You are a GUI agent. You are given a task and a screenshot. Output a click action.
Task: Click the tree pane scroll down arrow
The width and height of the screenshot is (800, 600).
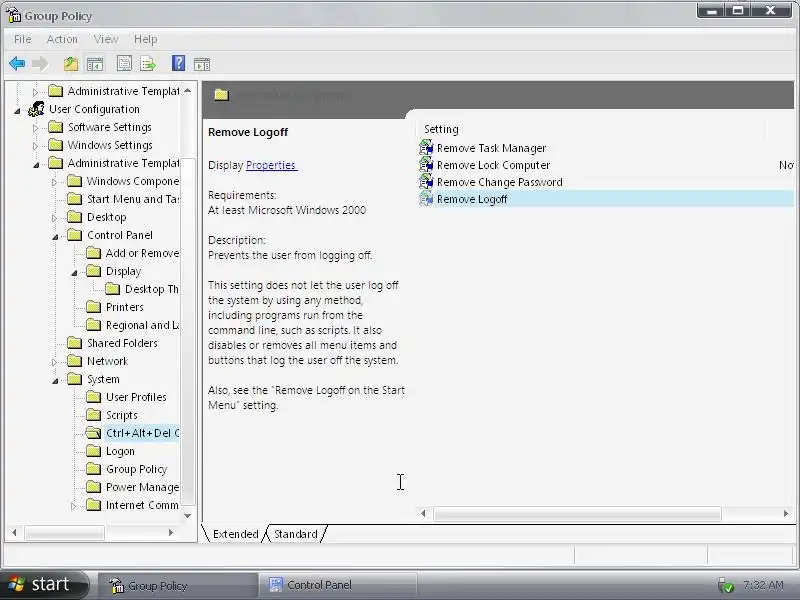click(x=188, y=516)
